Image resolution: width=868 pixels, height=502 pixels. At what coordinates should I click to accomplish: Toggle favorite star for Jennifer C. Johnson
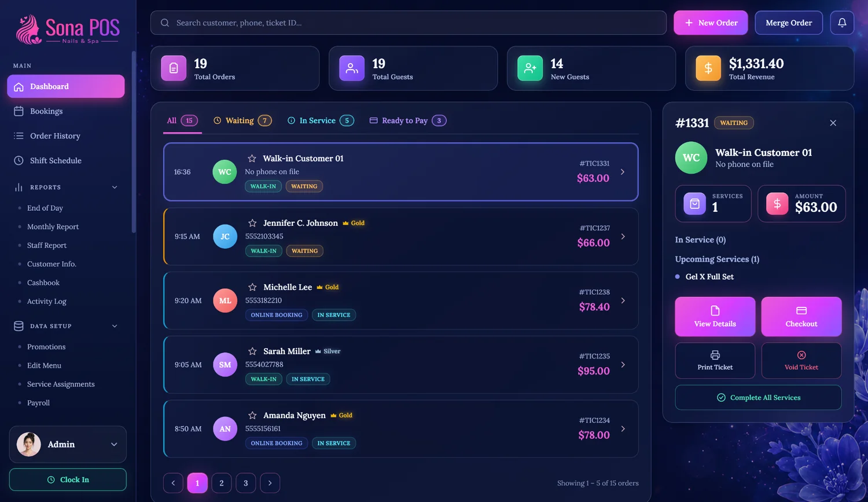(x=252, y=223)
